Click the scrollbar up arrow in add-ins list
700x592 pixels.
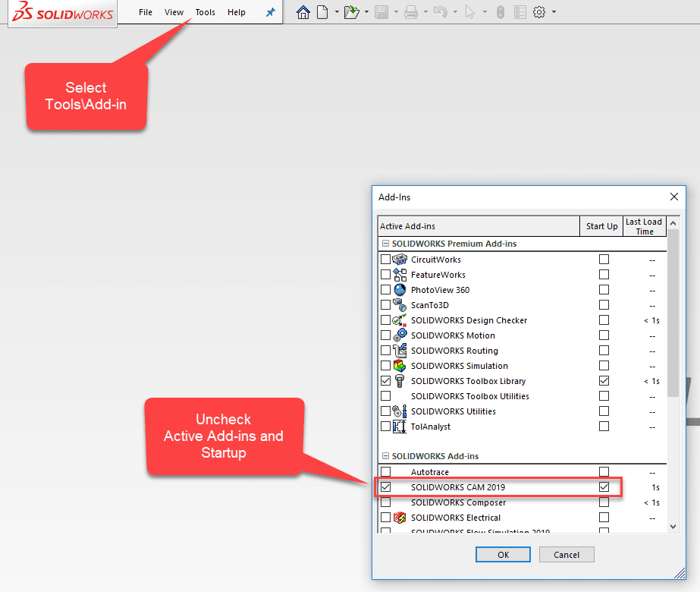673,222
